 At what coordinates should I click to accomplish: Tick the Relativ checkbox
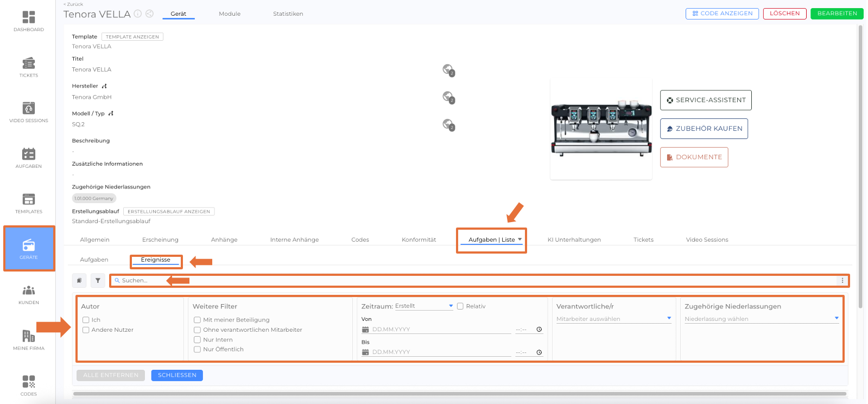click(x=460, y=306)
